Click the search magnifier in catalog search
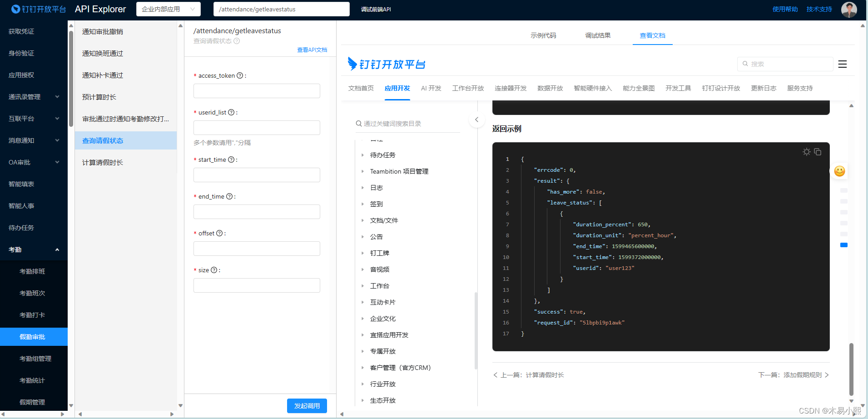 pyautogui.click(x=358, y=124)
